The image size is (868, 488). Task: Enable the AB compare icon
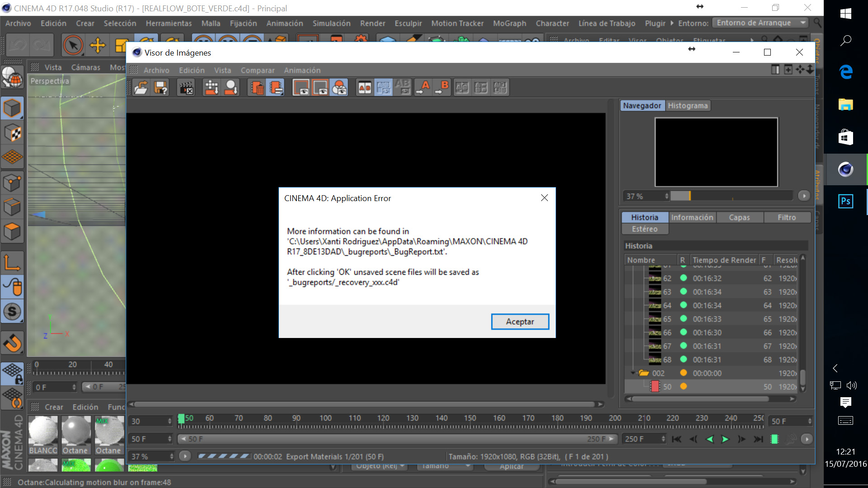click(x=364, y=88)
